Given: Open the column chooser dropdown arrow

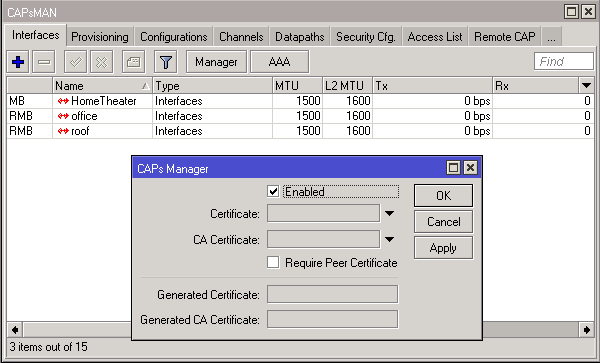Looking at the screenshot, I should tap(586, 85).
